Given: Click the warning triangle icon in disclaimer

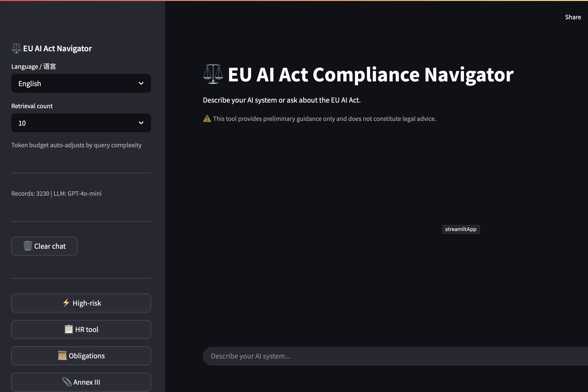Looking at the screenshot, I should click(207, 119).
